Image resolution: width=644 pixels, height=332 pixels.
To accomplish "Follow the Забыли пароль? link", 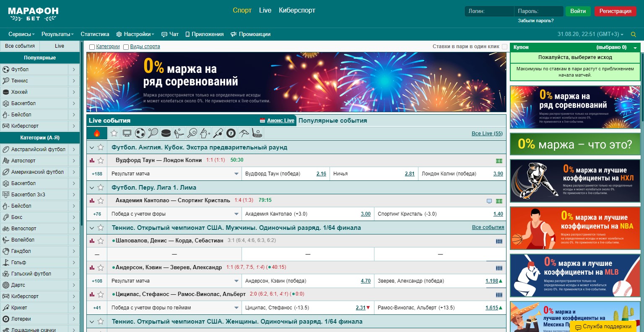I will coord(536,21).
